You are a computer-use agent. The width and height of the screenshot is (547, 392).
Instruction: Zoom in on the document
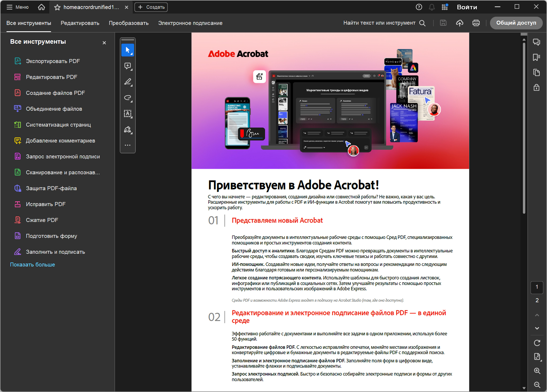[x=537, y=371]
